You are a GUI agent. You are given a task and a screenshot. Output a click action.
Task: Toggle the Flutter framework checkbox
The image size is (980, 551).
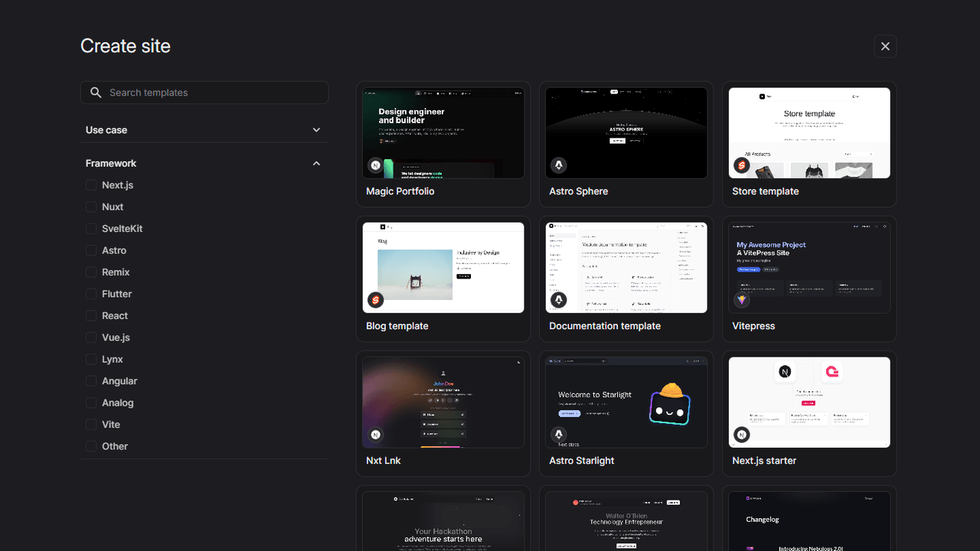(91, 294)
